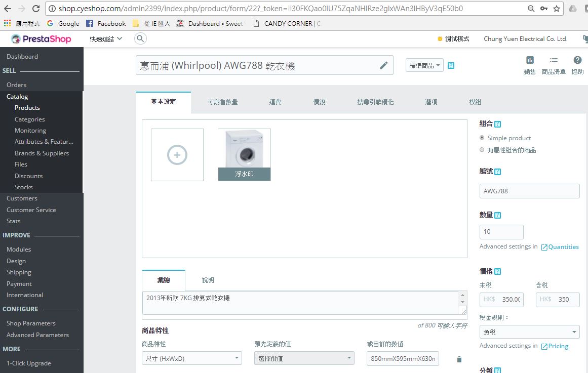Open Dashboard Sweet bookmark
The width and height of the screenshot is (588, 373).
pos(210,23)
